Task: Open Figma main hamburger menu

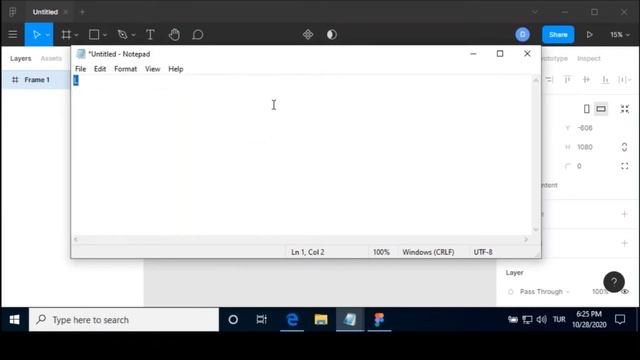Action: (13, 35)
